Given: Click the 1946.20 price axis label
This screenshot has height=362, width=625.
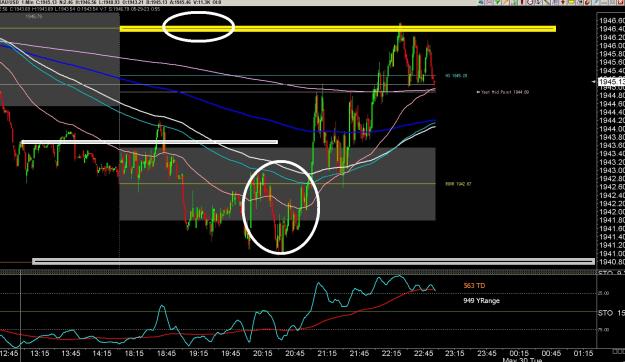Looking at the screenshot, I should click(612, 37).
